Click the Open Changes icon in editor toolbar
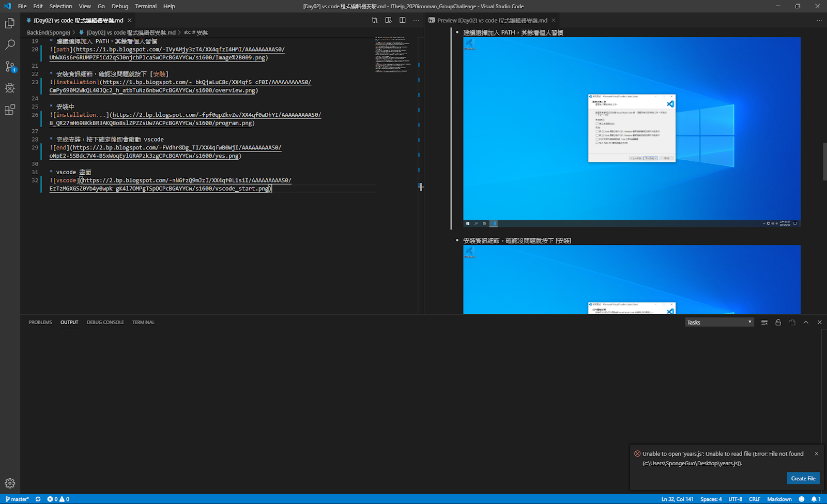The width and height of the screenshot is (827, 504). tap(375, 20)
